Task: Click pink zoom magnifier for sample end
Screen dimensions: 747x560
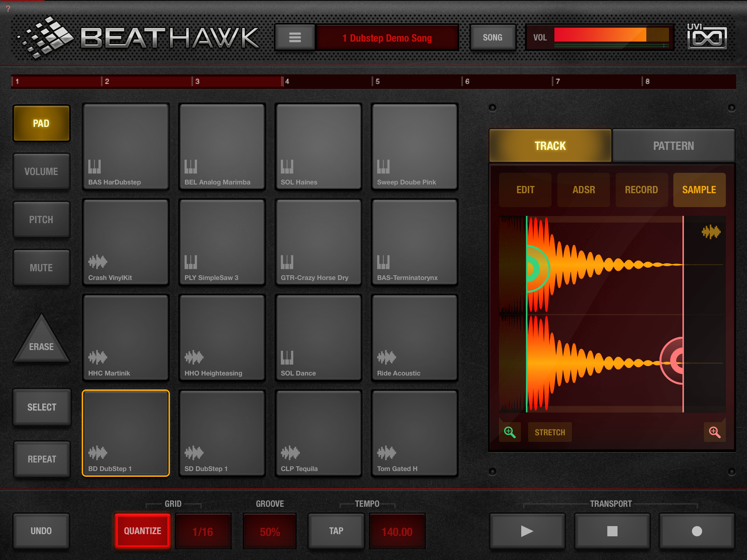Action: click(714, 432)
